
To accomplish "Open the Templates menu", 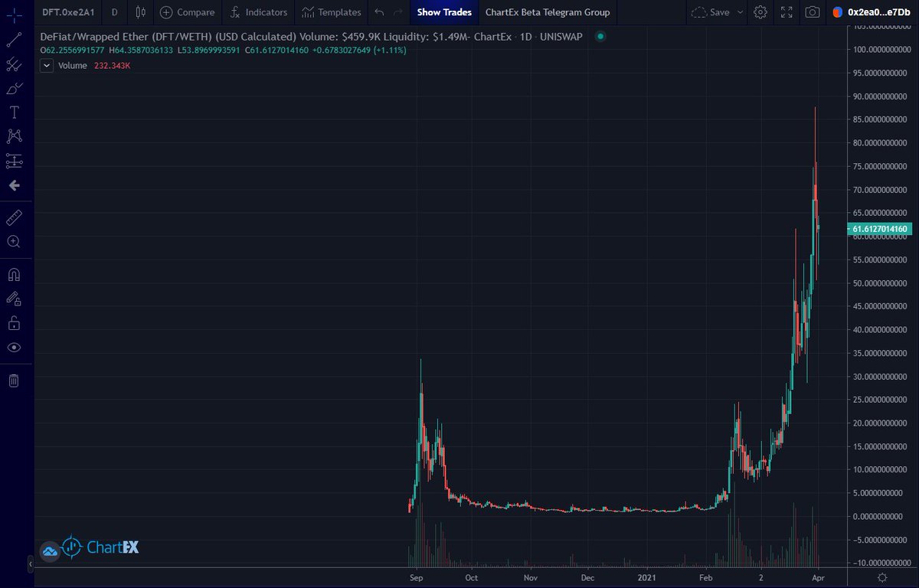I will pos(331,12).
